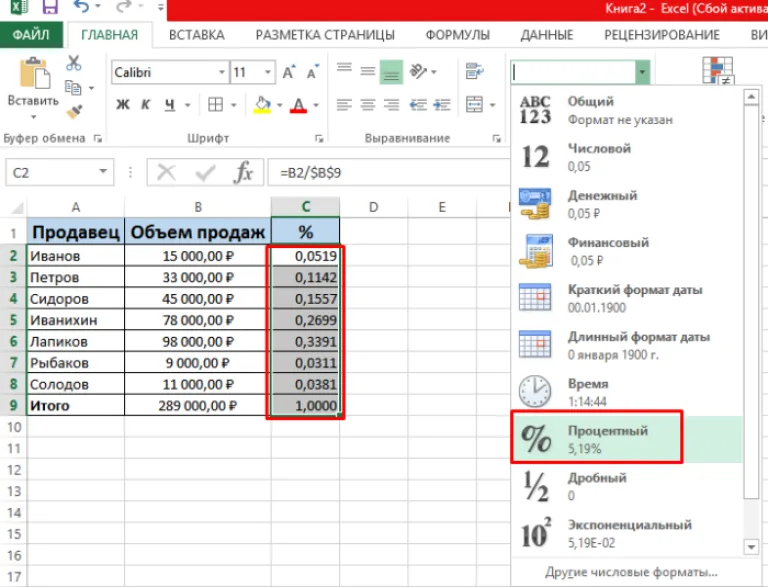Click the Increase Indent icon
This screenshot has width=768, height=587.
coord(442,105)
